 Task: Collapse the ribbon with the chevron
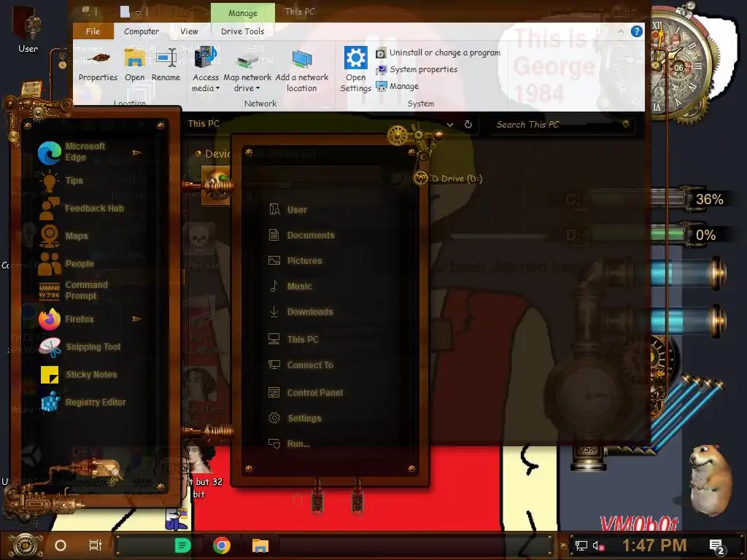click(620, 31)
